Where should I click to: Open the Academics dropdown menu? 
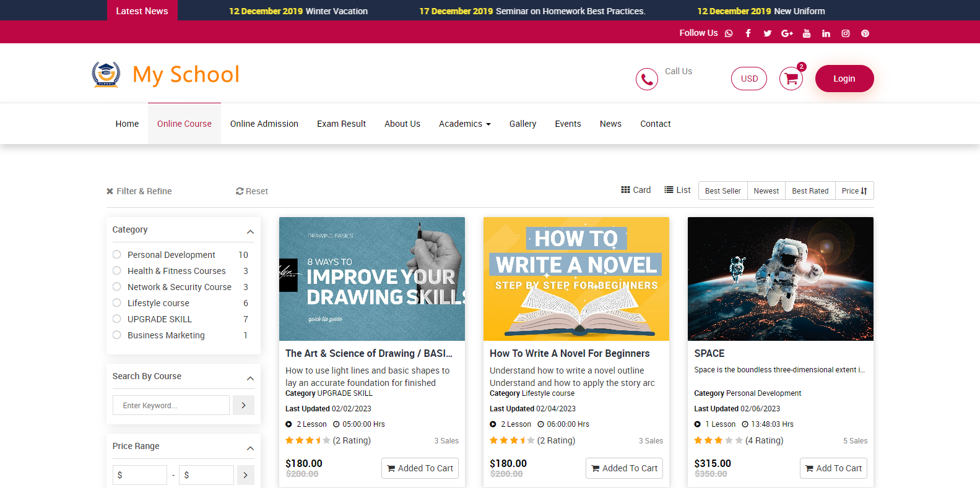[464, 124]
